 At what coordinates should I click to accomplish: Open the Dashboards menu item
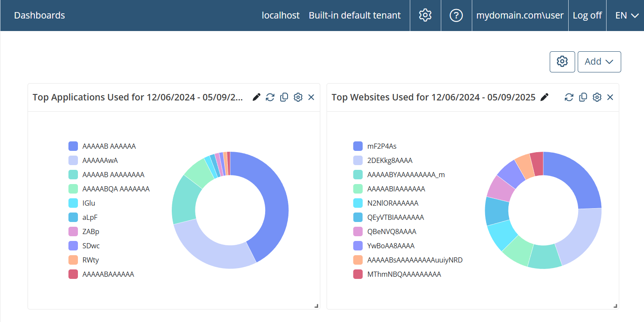tap(40, 16)
